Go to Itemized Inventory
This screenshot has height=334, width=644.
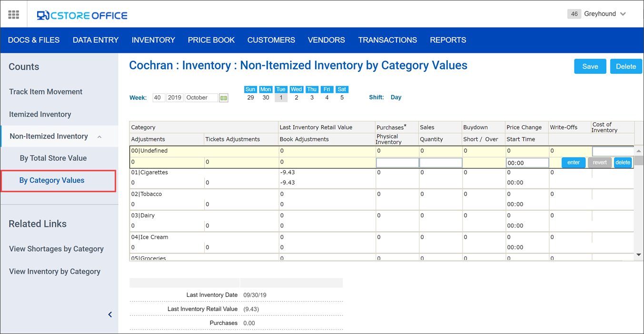(40, 115)
